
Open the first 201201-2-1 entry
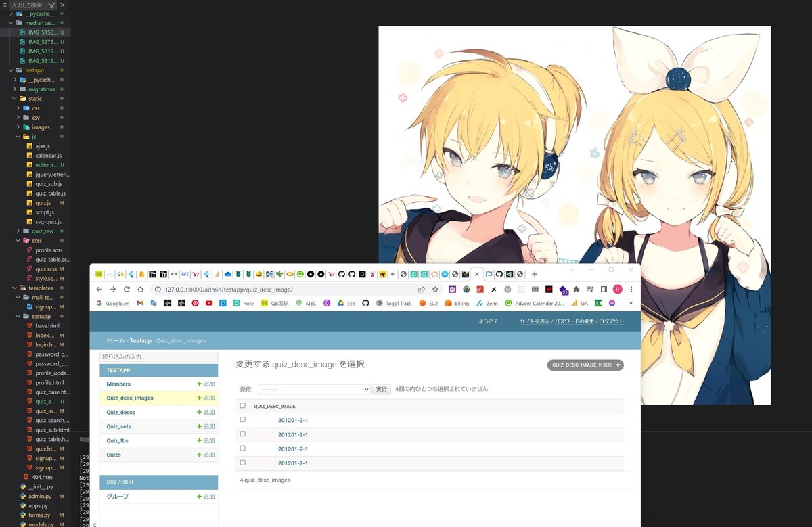[x=293, y=420]
